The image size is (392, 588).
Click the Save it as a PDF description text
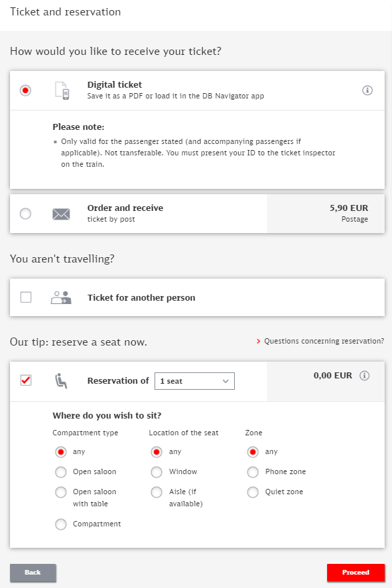click(175, 96)
